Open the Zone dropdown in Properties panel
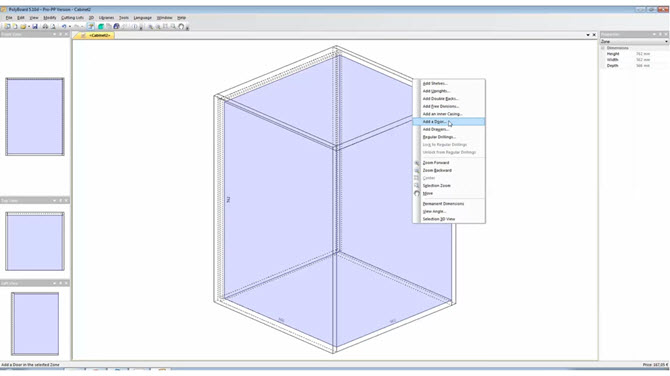Screen dimensions: 670x376 [x=634, y=41]
